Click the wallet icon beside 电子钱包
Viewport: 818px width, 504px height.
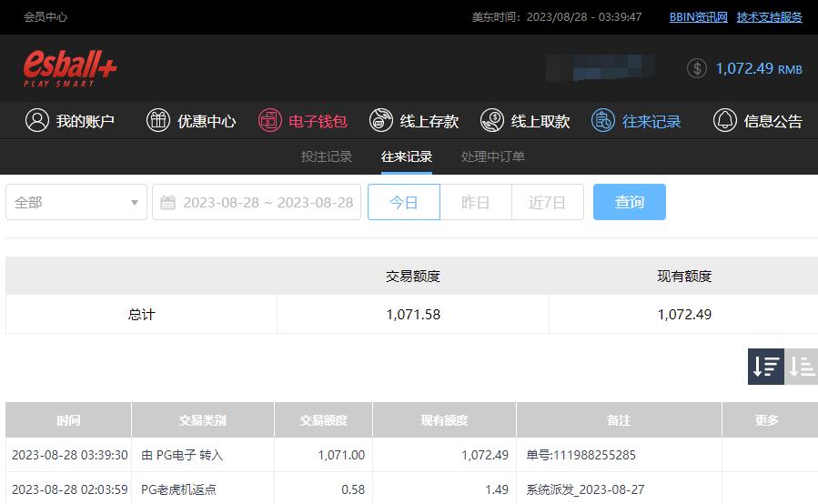[x=269, y=120]
